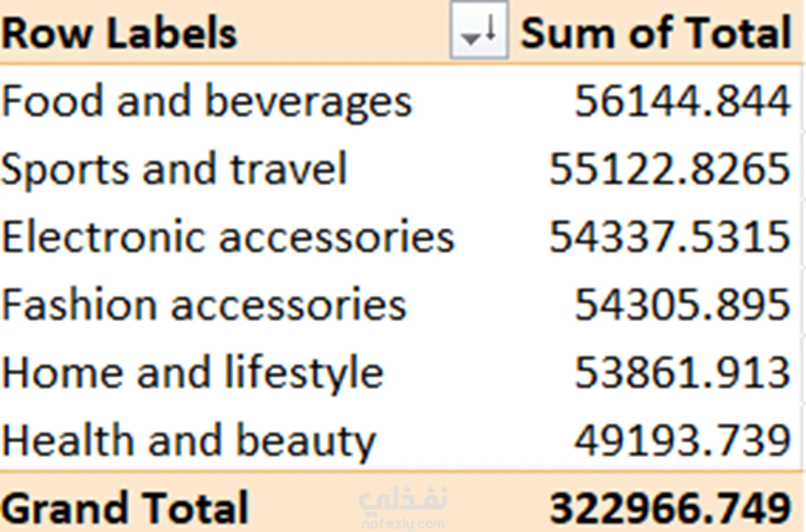Click the Fashion accessories row label
Viewport: 806px width, 532px height.
(x=204, y=305)
